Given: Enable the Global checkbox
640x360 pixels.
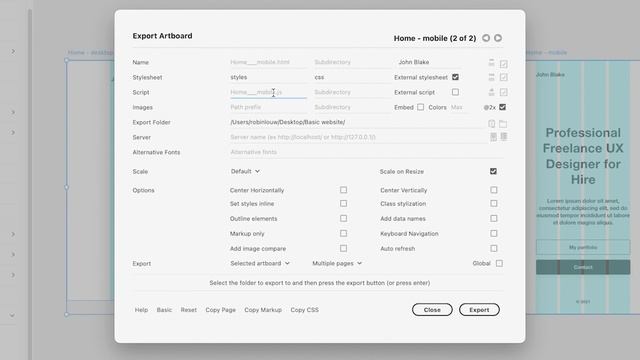Looking at the screenshot, I should [x=499, y=263].
